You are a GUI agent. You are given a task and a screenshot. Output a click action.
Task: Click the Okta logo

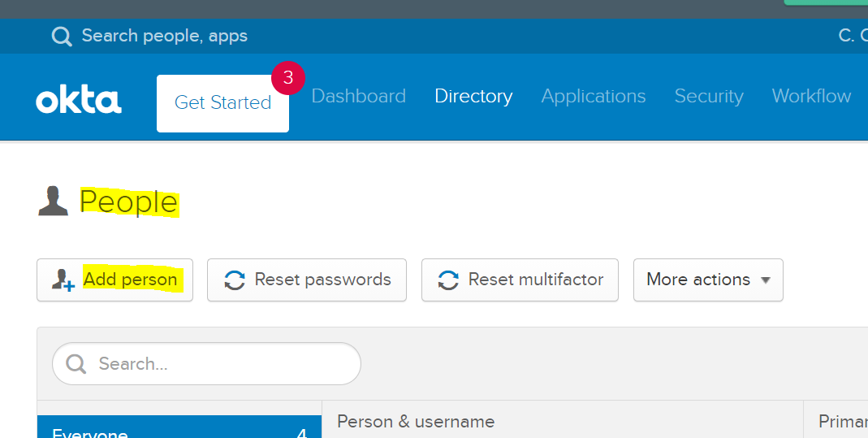click(79, 100)
